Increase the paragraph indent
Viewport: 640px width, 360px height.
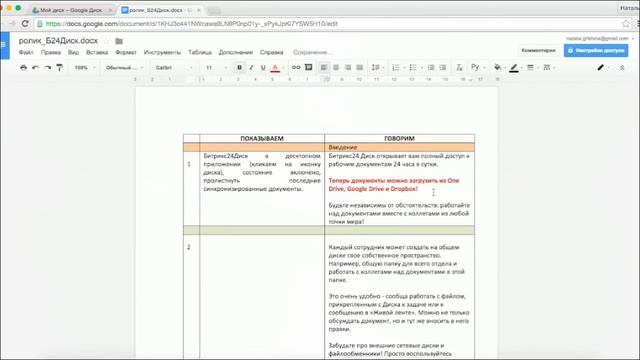(443, 67)
